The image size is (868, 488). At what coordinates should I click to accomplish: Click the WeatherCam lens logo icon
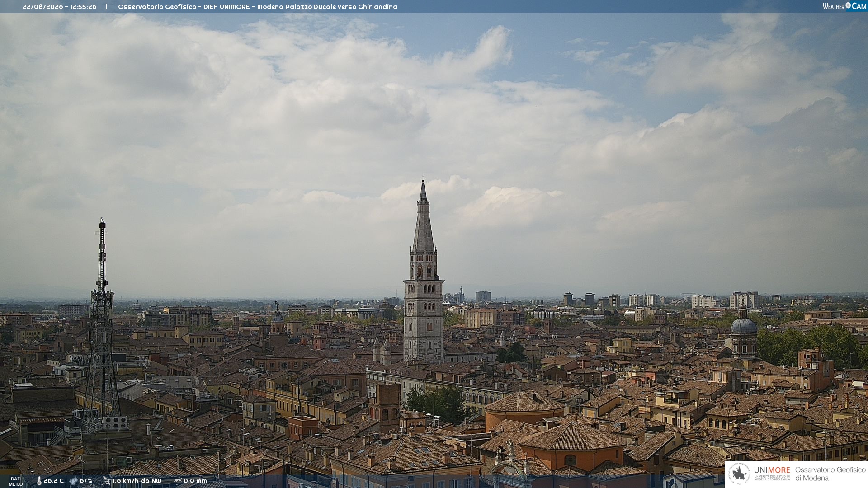pyautogui.click(x=848, y=5)
